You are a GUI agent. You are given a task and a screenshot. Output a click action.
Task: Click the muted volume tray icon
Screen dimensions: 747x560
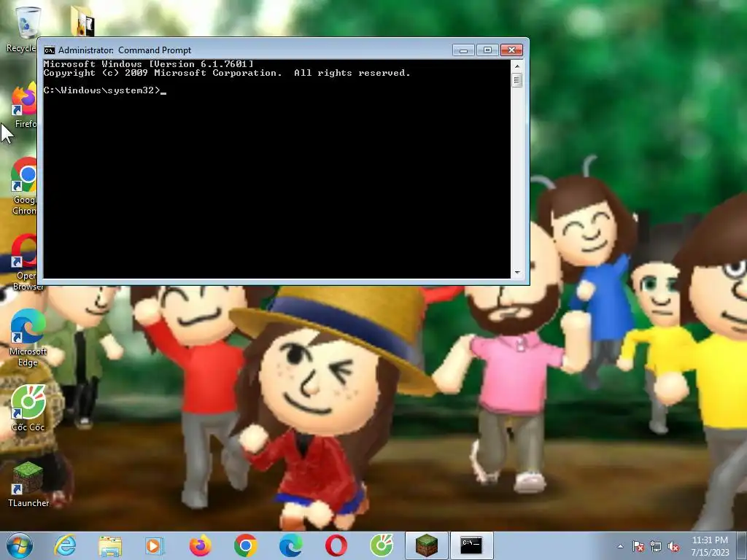673,547
